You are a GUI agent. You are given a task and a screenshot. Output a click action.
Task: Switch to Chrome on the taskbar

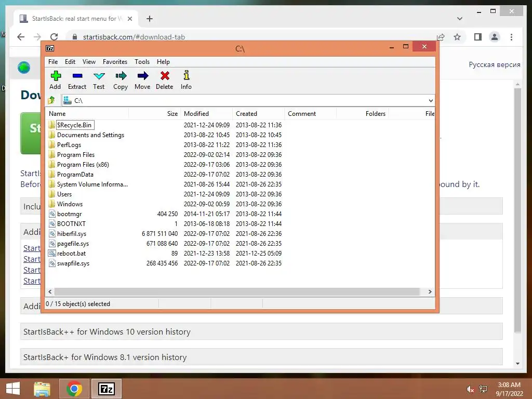click(x=74, y=389)
